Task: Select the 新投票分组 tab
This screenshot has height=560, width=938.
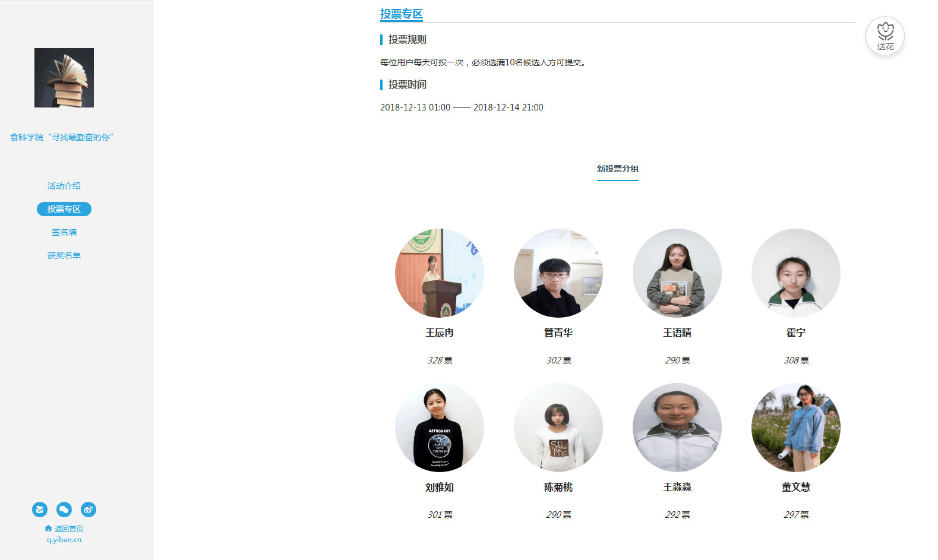Action: tap(618, 169)
